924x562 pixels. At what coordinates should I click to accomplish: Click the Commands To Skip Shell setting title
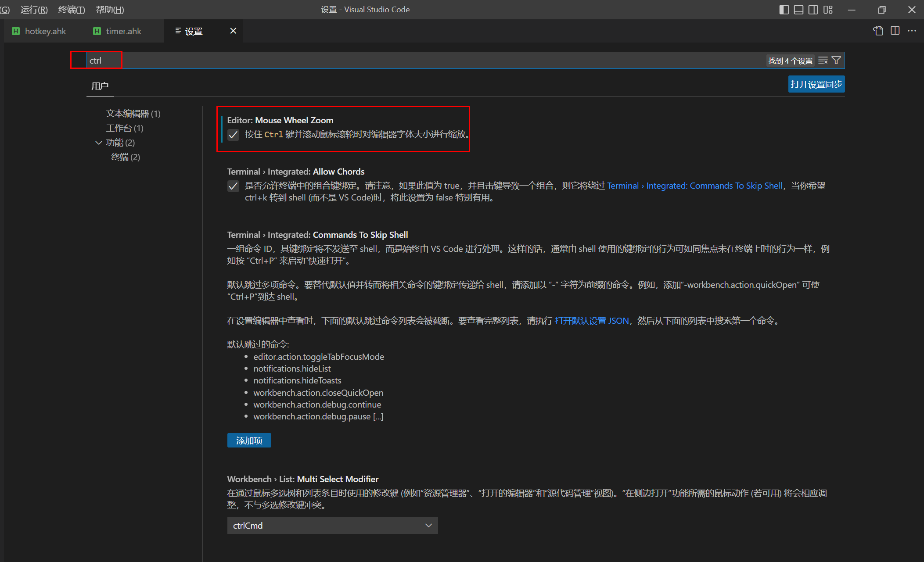[x=317, y=235]
